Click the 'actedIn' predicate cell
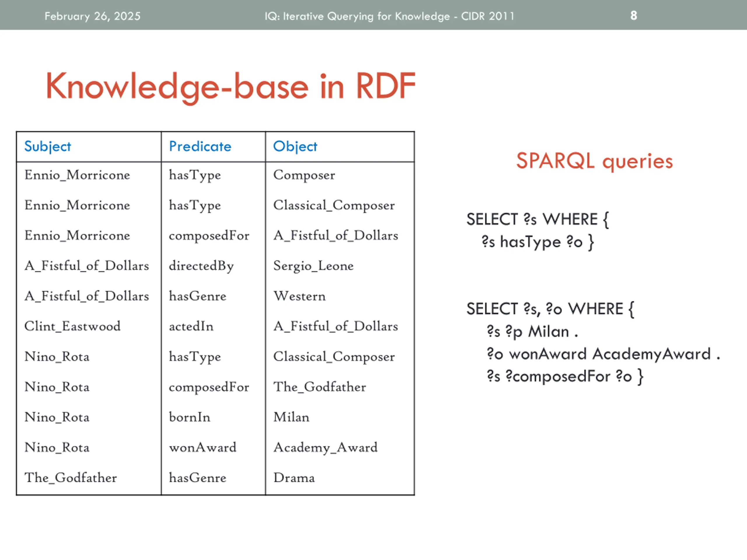Image resolution: width=747 pixels, height=560 pixels. pyautogui.click(x=191, y=326)
